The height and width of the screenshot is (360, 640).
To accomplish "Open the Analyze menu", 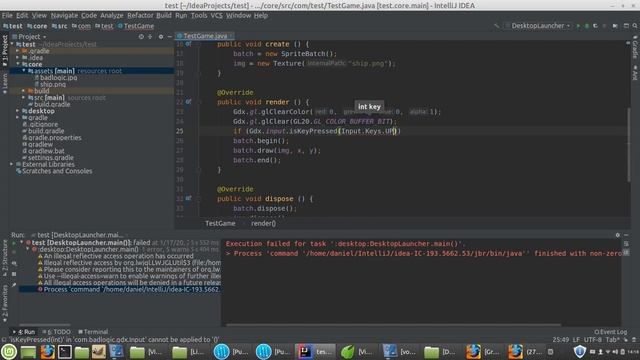I will click(111, 16).
